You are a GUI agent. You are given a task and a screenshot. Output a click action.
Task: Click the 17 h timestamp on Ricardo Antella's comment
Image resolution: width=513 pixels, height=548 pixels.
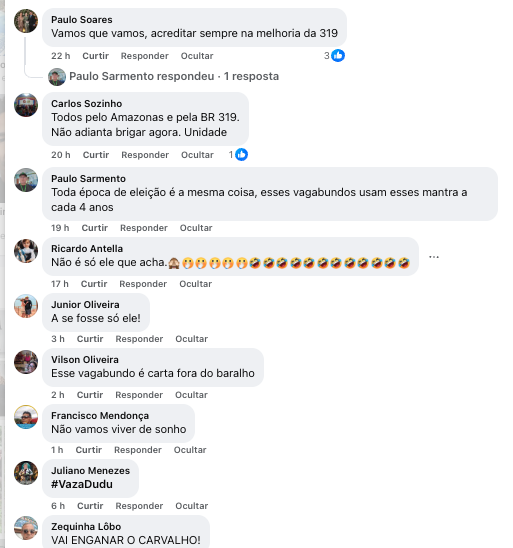(60, 284)
